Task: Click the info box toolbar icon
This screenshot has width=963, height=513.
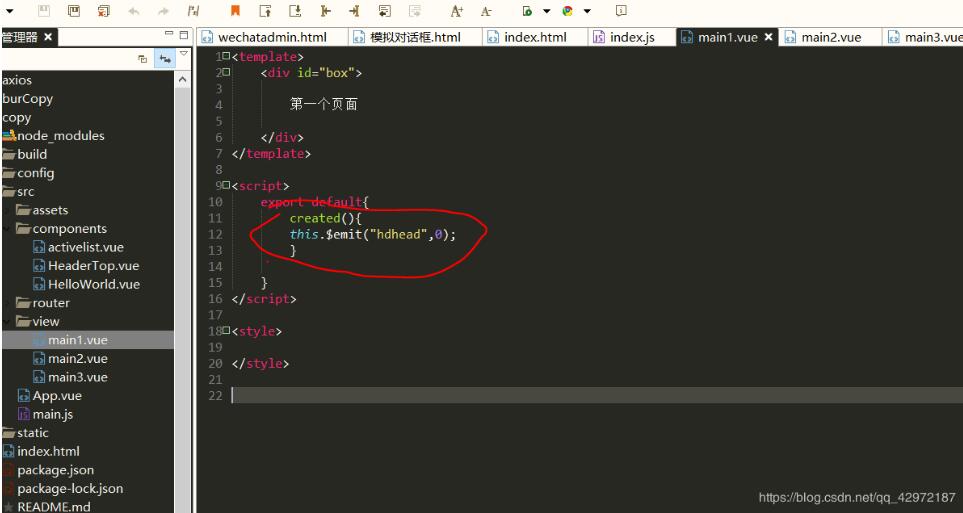Action: (621, 10)
